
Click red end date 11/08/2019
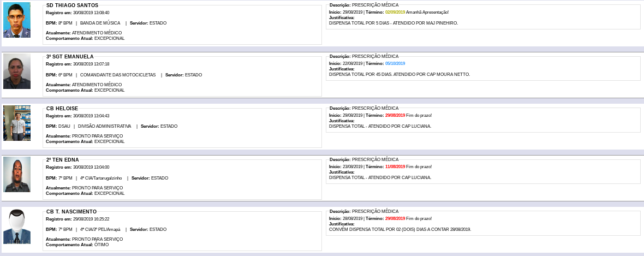[x=395, y=167]
